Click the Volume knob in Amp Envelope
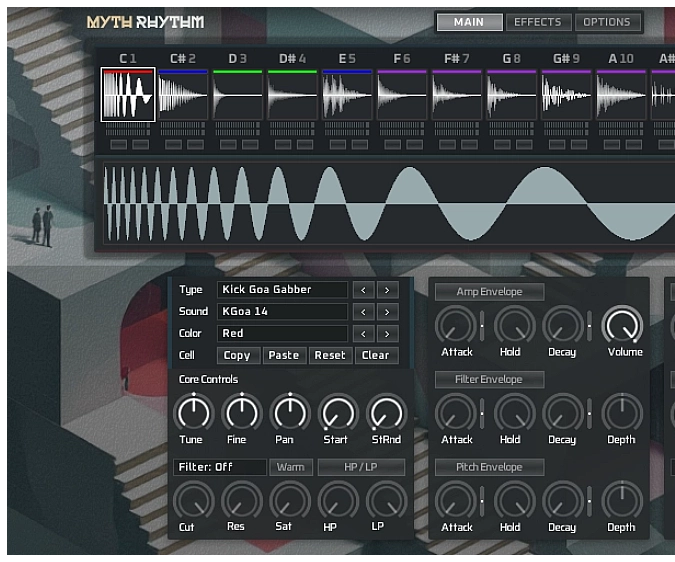Image resolution: width=675 pixels, height=562 pixels. click(x=623, y=325)
